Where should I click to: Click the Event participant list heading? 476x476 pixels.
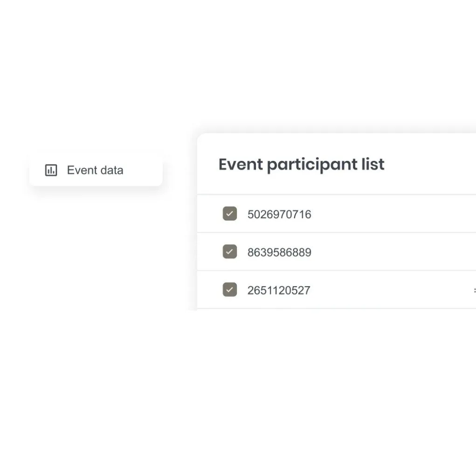pyautogui.click(x=302, y=164)
